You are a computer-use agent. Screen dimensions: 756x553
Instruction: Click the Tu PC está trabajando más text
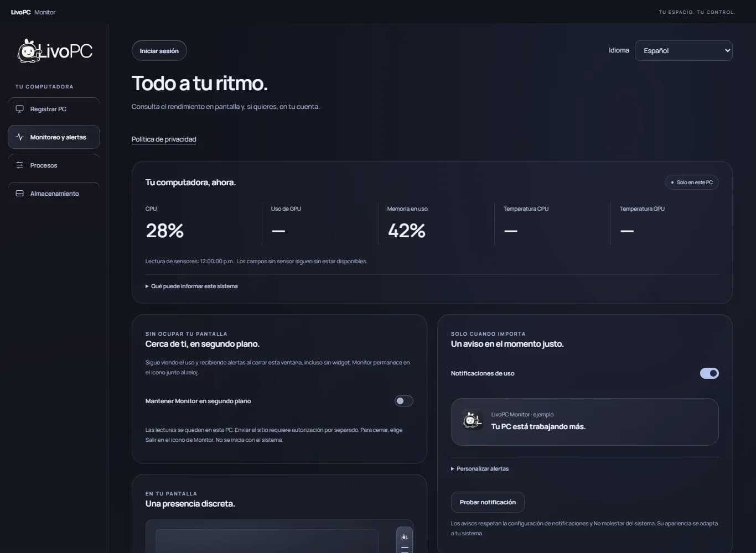click(x=538, y=426)
